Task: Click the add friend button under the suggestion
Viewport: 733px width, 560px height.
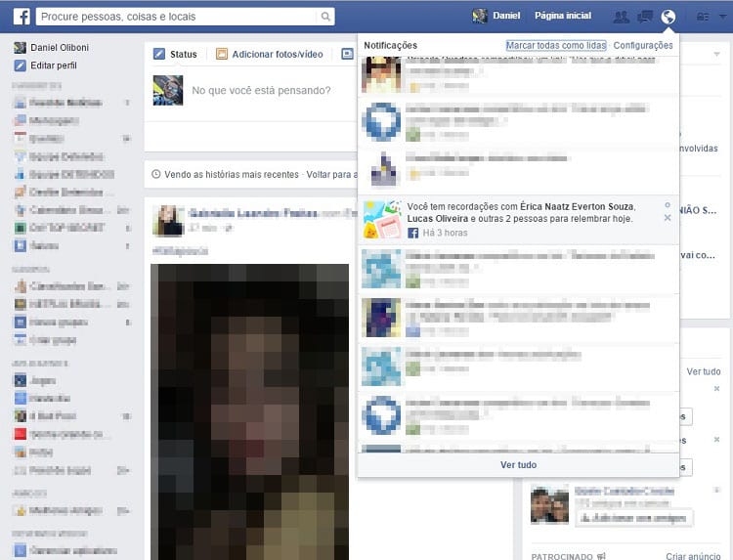Action: click(633, 518)
